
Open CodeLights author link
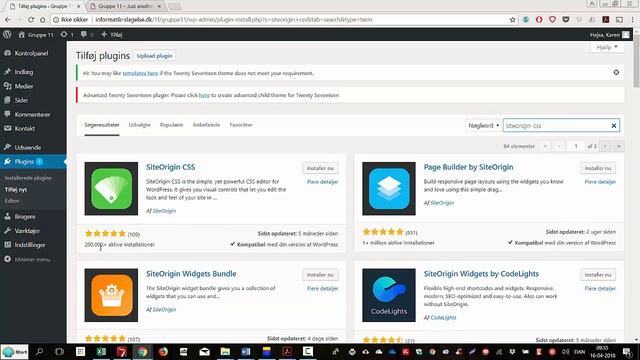pyautogui.click(x=443, y=318)
